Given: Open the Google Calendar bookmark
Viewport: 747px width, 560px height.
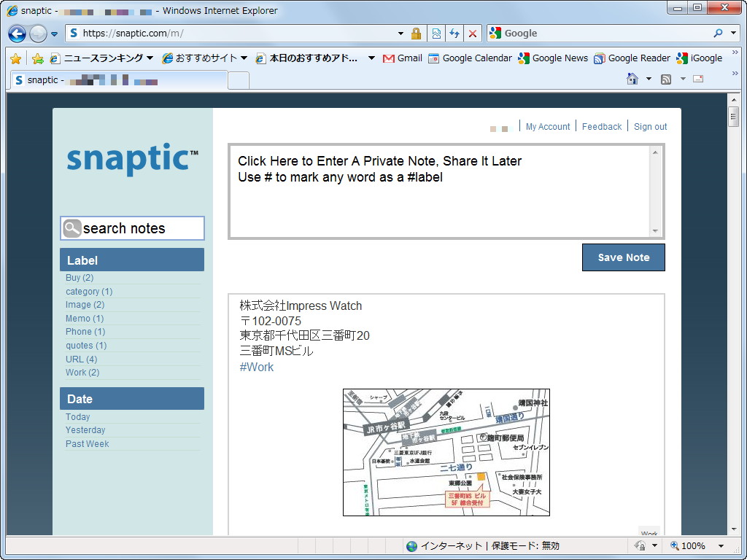Looking at the screenshot, I should point(471,58).
